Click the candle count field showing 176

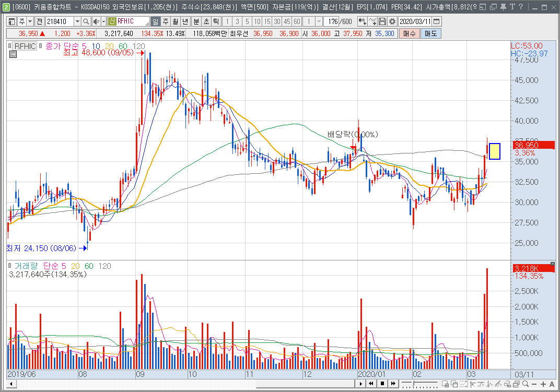[x=331, y=22]
